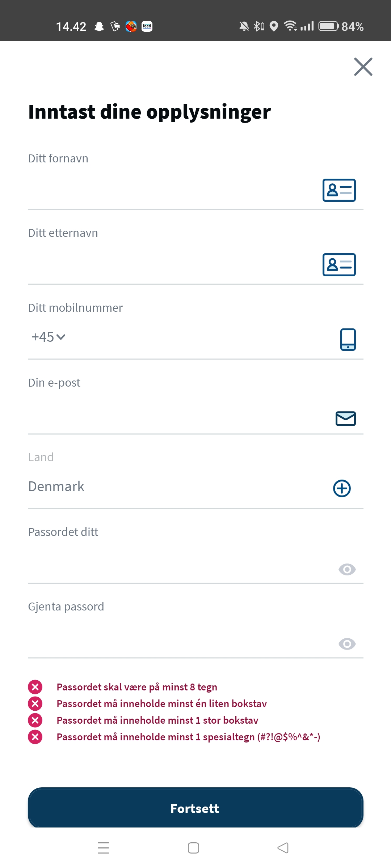Tap the mobile phone icon in number field

pos(348,339)
